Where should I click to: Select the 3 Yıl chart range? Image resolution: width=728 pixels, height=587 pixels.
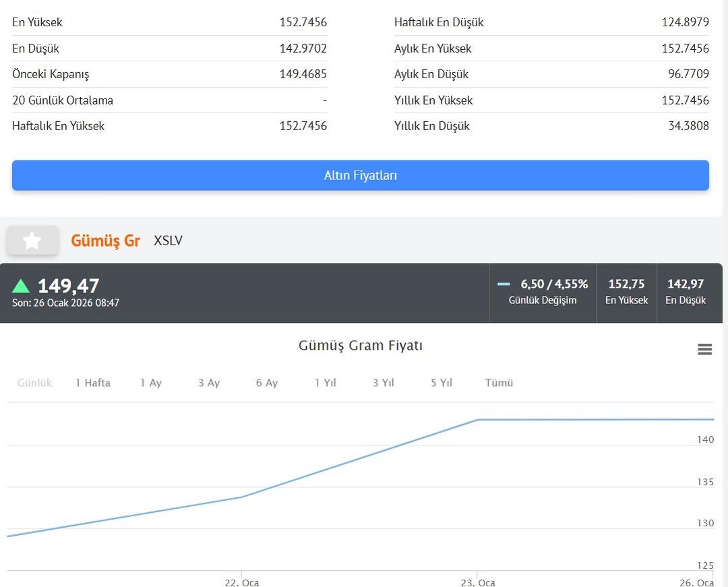[383, 383]
